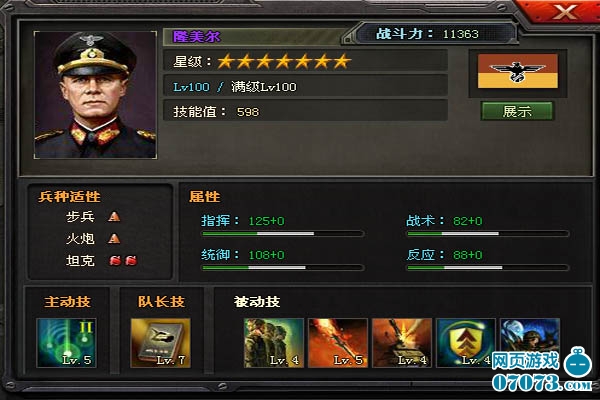Select the tank firing passive skill icon
Viewport: 600px width, 400px height.
pos(402,343)
